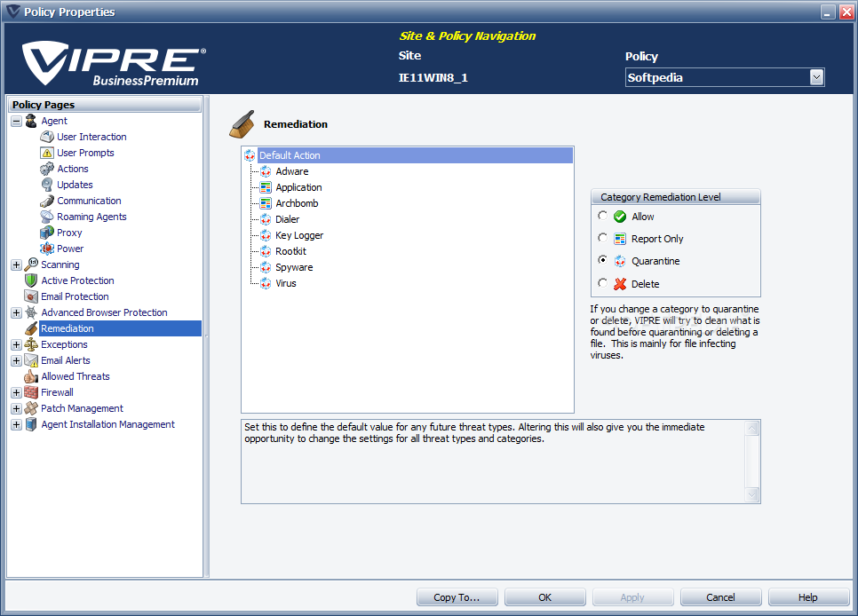Image resolution: width=858 pixels, height=616 pixels.
Task: Click the OK button
Action: tap(545, 597)
